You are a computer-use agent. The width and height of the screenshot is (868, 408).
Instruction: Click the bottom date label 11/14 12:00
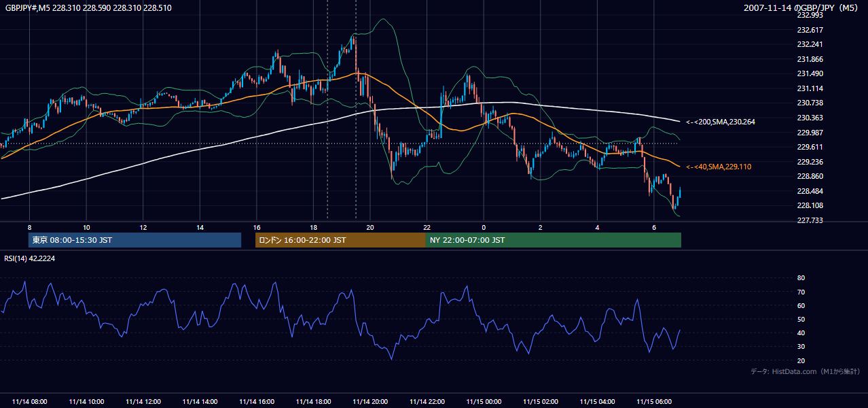(143, 402)
